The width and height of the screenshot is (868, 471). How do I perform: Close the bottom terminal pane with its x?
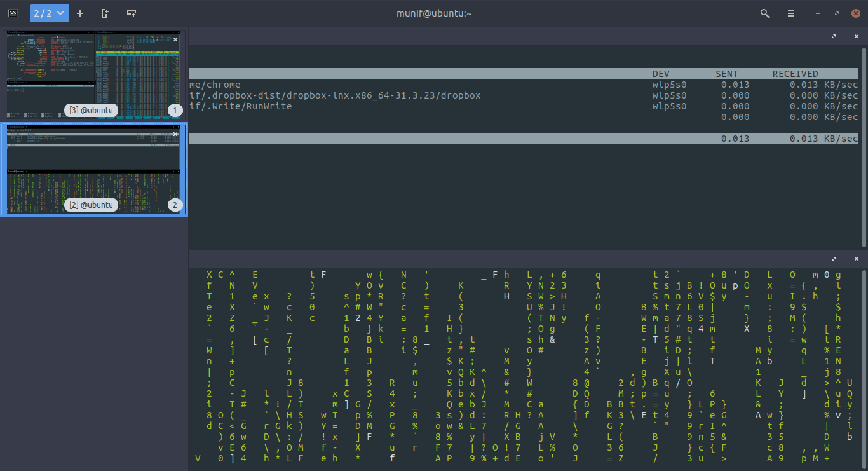[856, 259]
